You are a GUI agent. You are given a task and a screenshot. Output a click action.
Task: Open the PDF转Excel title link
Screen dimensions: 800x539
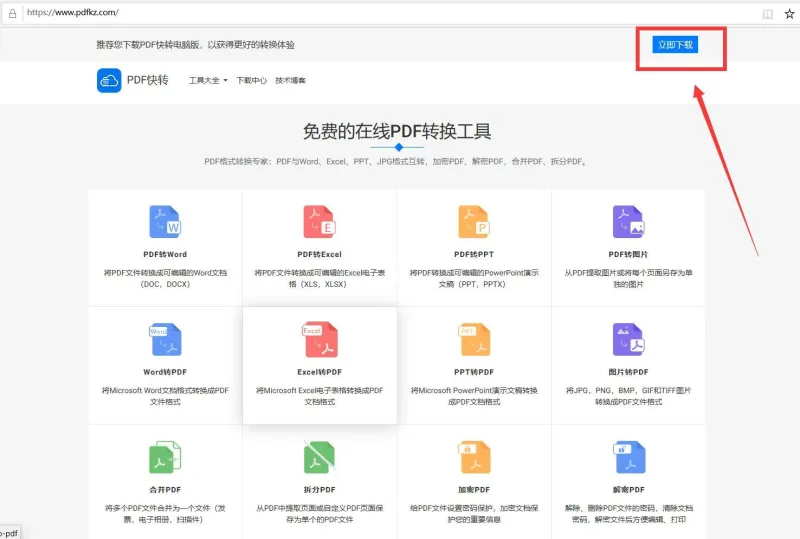click(319, 254)
